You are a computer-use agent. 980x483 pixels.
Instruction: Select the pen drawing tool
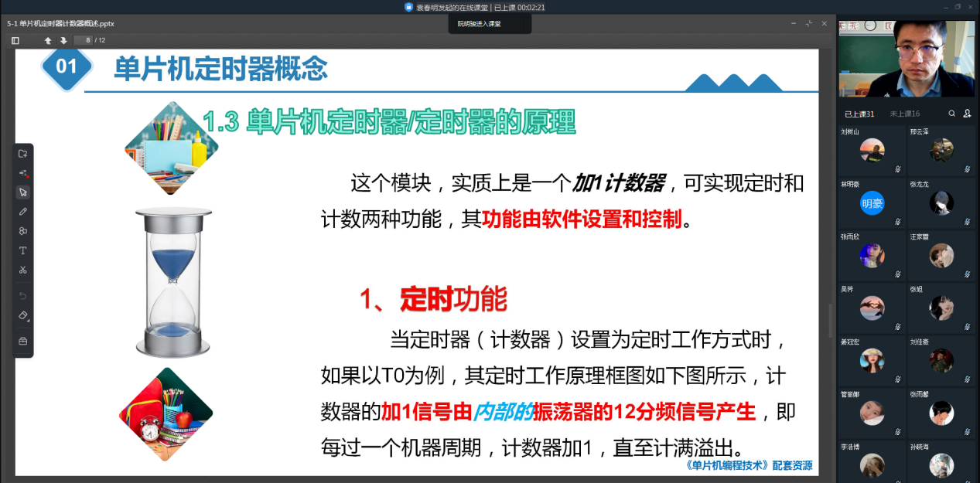coord(23,211)
